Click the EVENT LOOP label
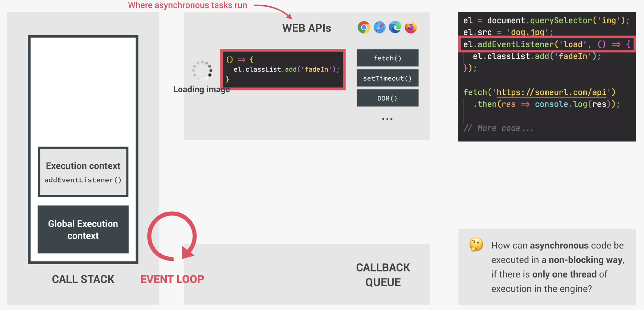Image resolution: width=644 pixels, height=310 pixels. pos(172,279)
